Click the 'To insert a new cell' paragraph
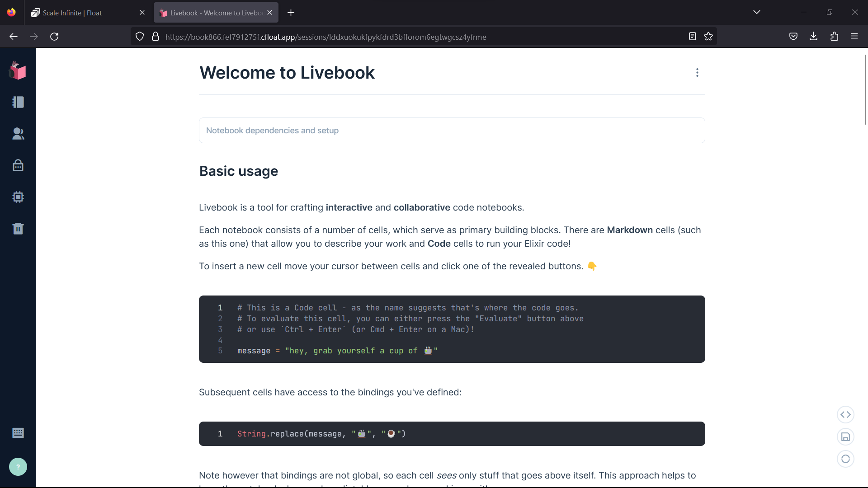 pyautogui.click(x=398, y=267)
